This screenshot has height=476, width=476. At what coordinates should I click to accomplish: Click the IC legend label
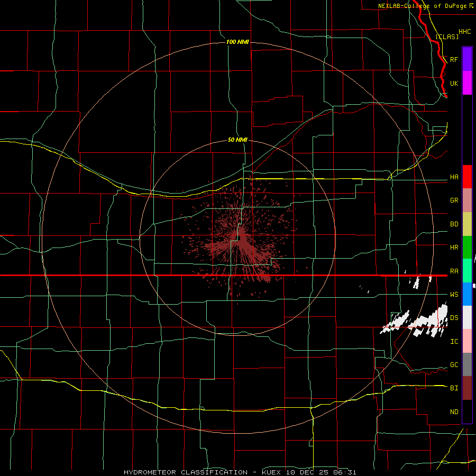454,342
